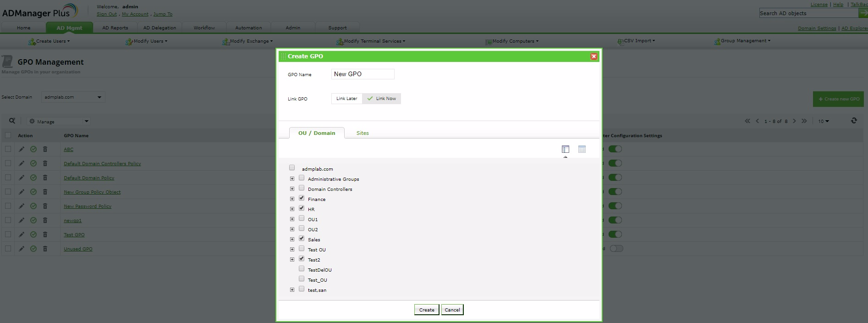Tick the admplab.com domain checkbox
The height and width of the screenshot is (323, 868).
click(292, 168)
